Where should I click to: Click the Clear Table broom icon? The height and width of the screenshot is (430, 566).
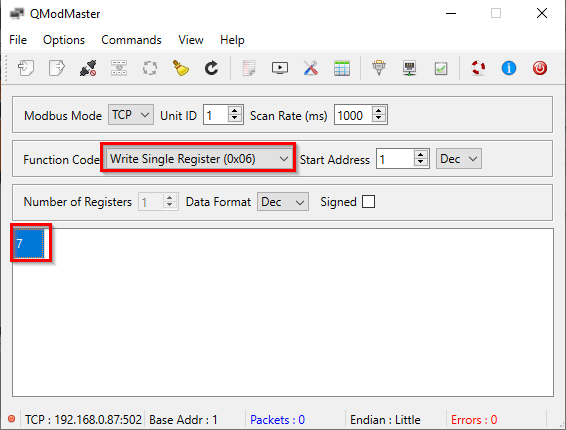click(x=180, y=68)
